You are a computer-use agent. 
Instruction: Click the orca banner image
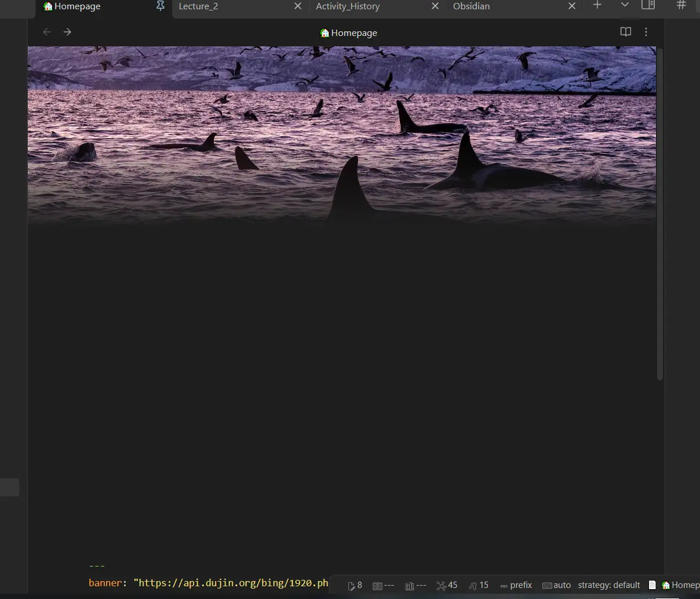pos(342,135)
